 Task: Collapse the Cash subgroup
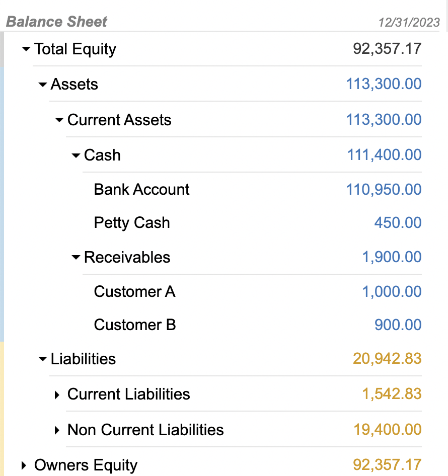pos(75,155)
